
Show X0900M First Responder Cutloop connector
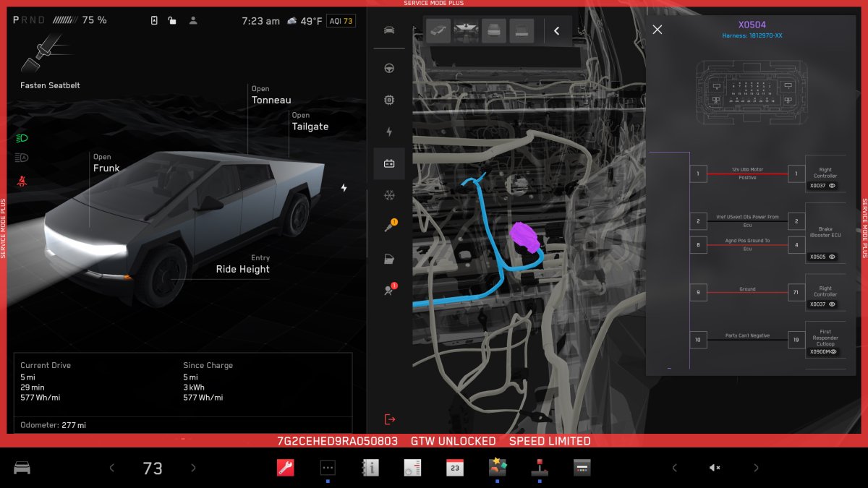click(822, 352)
